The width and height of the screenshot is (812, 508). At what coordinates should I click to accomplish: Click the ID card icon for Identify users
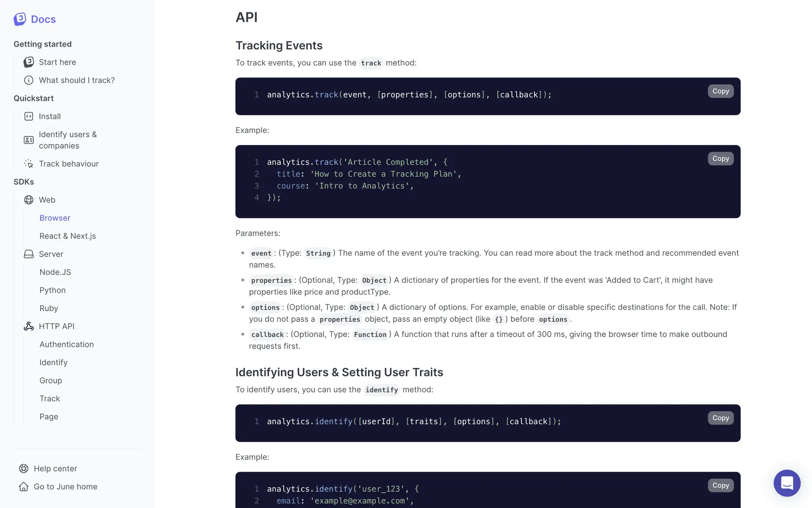[29, 140]
